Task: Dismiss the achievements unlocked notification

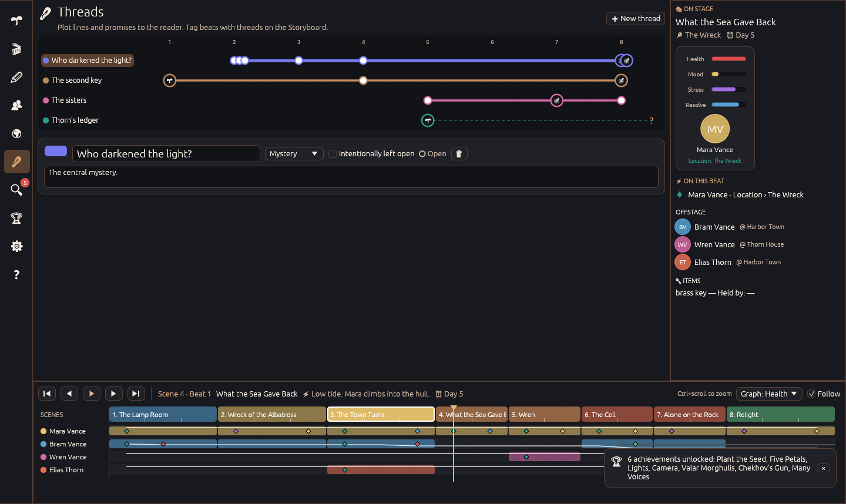Action: click(823, 468)
